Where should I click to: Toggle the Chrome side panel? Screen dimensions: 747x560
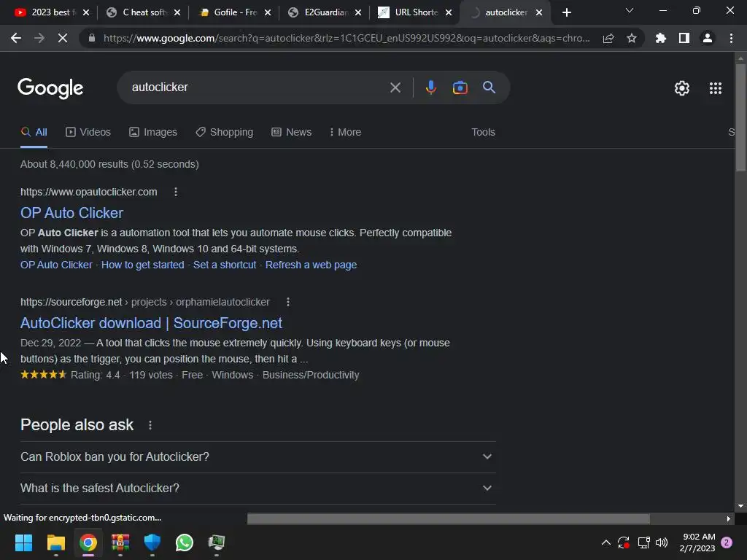point(684,38)
